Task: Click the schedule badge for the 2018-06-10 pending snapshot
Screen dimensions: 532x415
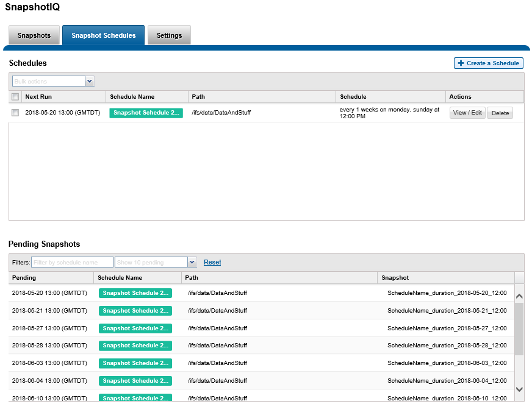Action: click(x=135, y=398)
